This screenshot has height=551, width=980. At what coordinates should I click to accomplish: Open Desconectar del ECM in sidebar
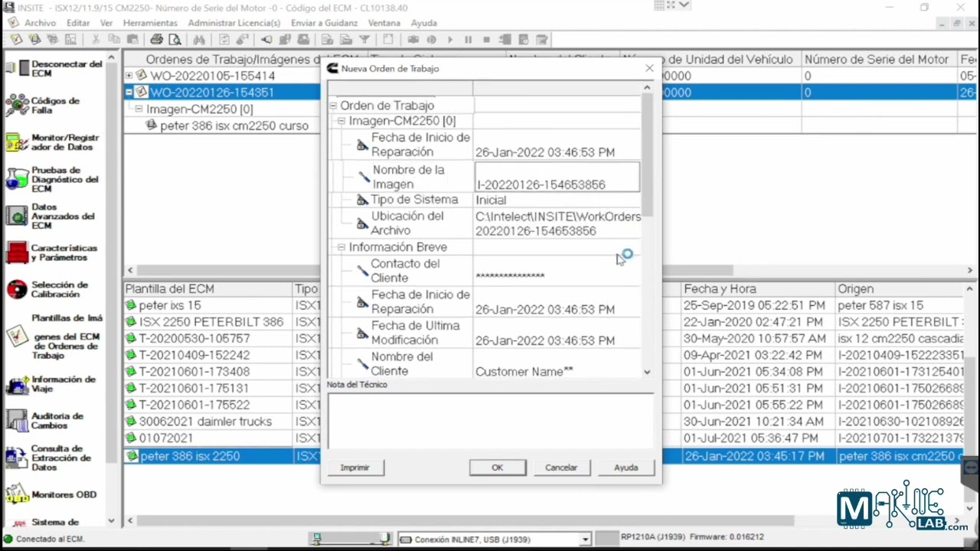coord(54,69)
